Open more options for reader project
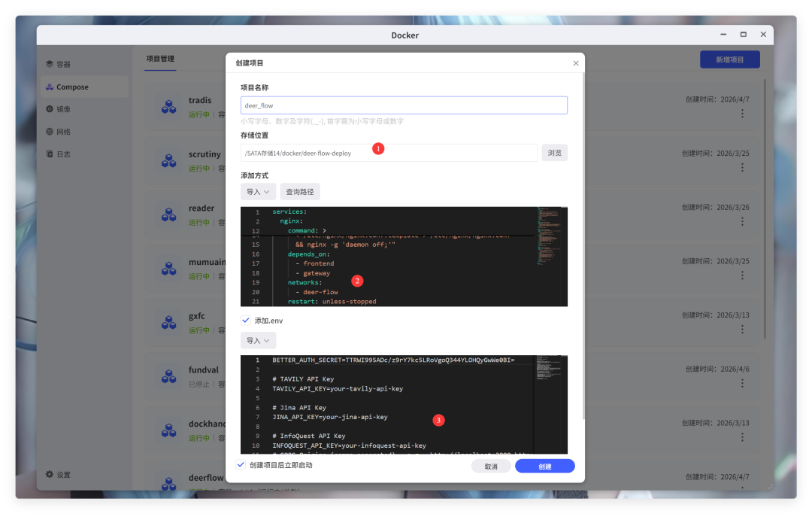Screen dimensions: 812x514 pyautogui.click(x=742, y=221)
